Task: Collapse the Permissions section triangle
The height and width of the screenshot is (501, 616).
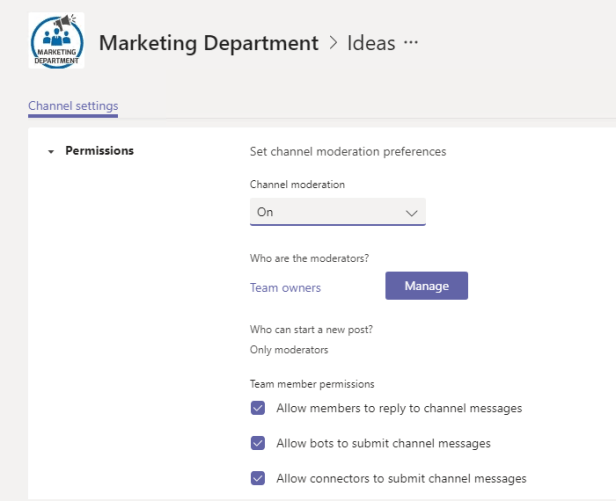Action: pos(49,152)
